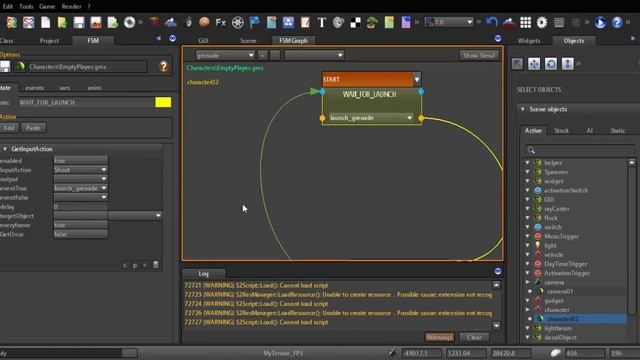The image size is (640, 360).
Task: Click the yellow state color swatch
Action: pyautogui.click(x=163, y=102)
